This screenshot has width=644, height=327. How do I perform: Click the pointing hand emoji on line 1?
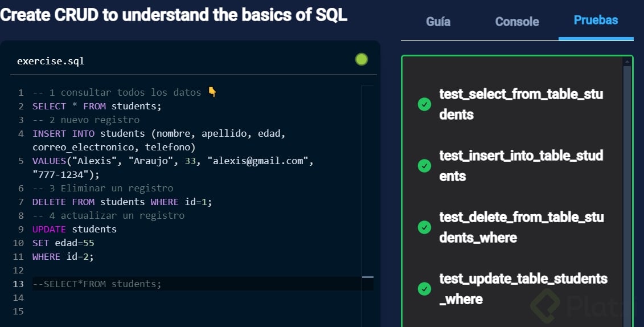tap(212, 92)
